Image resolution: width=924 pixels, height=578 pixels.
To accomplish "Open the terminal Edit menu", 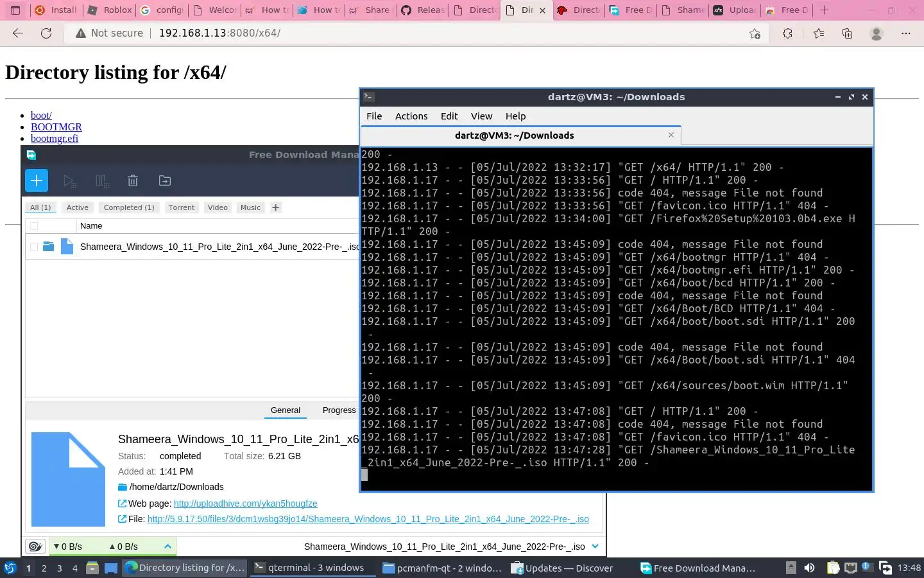I will [x=449, y=116].
